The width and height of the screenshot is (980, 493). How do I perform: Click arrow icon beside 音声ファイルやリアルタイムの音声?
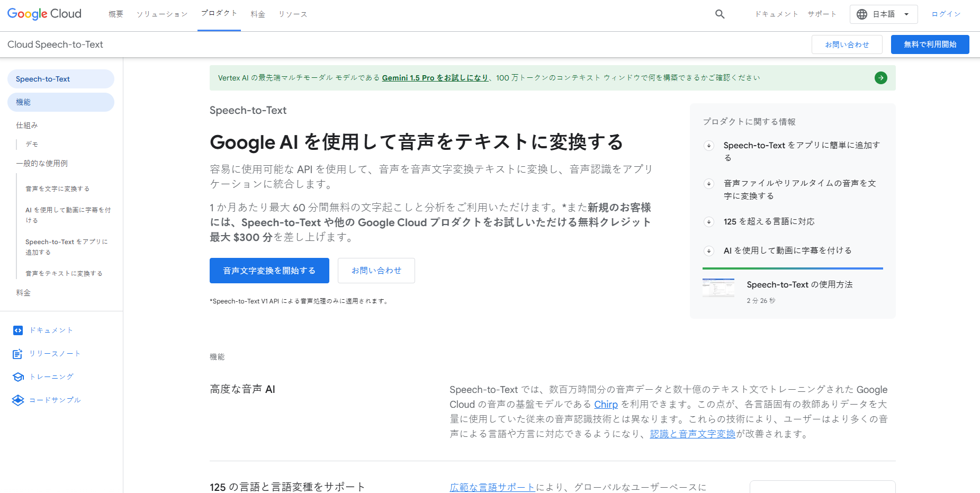709,184
